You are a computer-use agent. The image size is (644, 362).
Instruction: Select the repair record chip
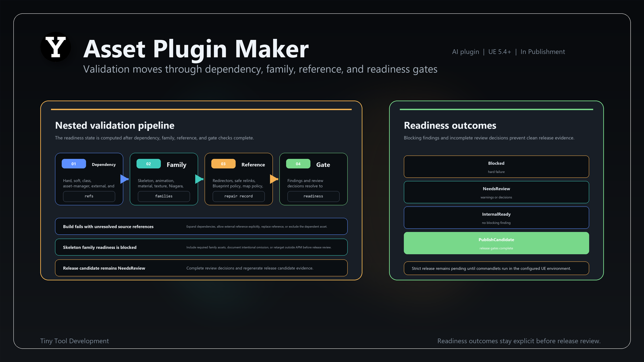point(239,196)
